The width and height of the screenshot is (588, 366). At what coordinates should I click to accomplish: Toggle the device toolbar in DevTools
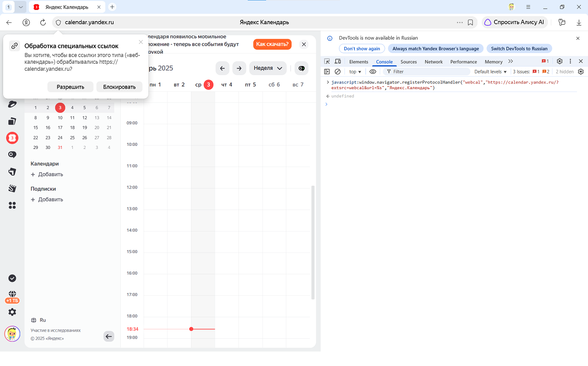pyautogui.click(x=338, y=62)
